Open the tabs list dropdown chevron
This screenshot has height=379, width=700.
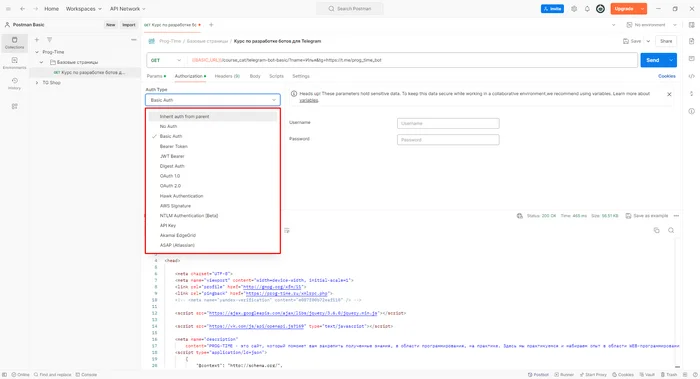[613, 25]
